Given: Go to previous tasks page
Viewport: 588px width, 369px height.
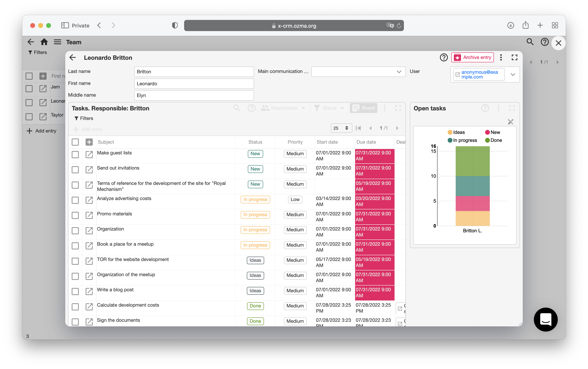Looking at the screenshot, I should [x=371, y=128].
